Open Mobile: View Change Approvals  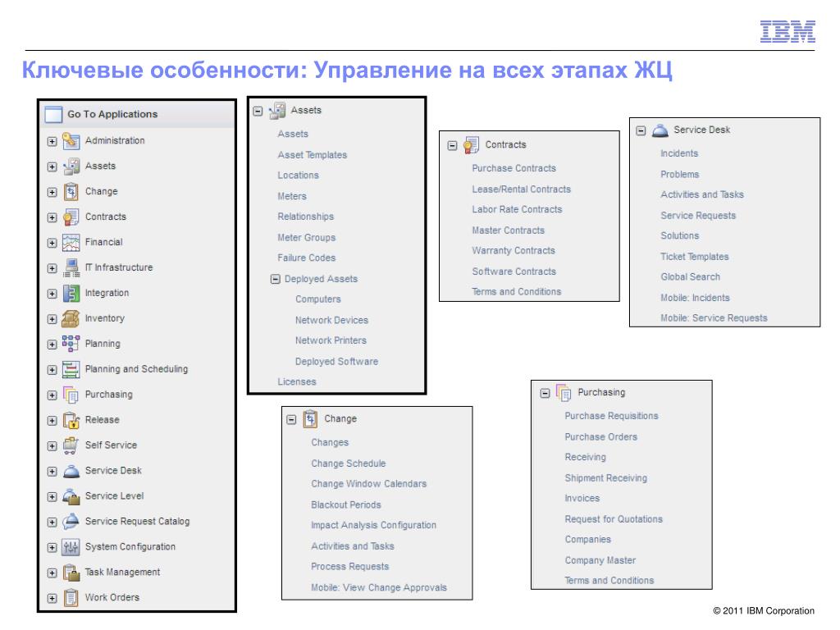(x=379, y=587)
